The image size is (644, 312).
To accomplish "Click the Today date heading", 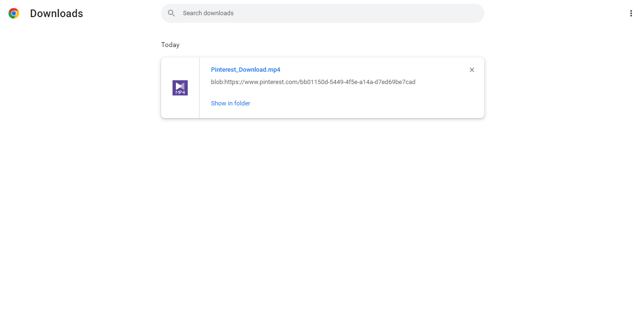I will [170, 45].
